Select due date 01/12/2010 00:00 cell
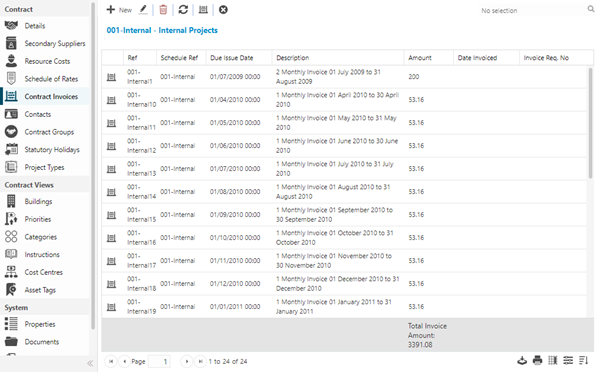This screenshot has height=372, width=600. pyautogui.click(x=239, y=284)
